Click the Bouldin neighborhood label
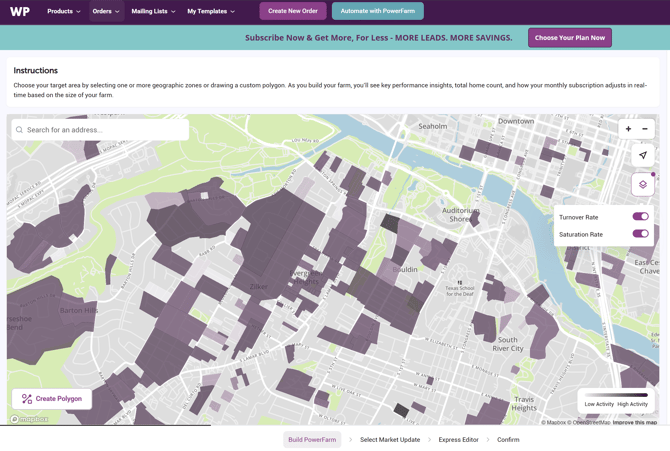Image resolution: width=670 pixels, height=451 pixels. pyautogui.click(x=405, y=269)
